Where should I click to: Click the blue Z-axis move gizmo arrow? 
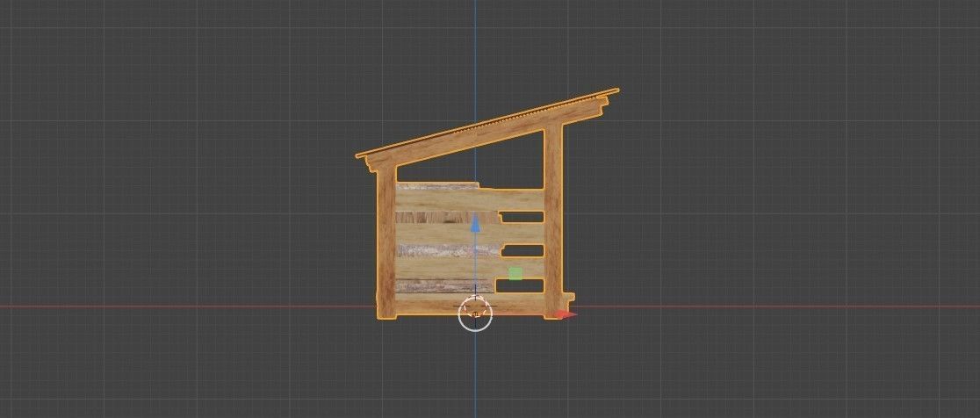pyautogui.click(x=475, y=223)
